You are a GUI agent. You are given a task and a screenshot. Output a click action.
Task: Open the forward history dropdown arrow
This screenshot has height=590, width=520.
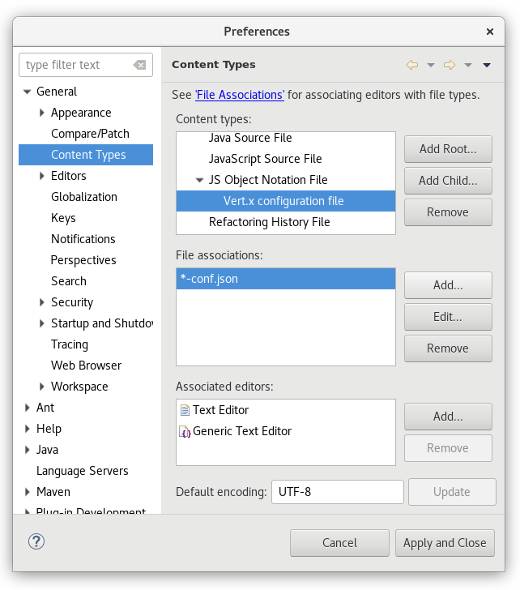(x=468, y=65)
